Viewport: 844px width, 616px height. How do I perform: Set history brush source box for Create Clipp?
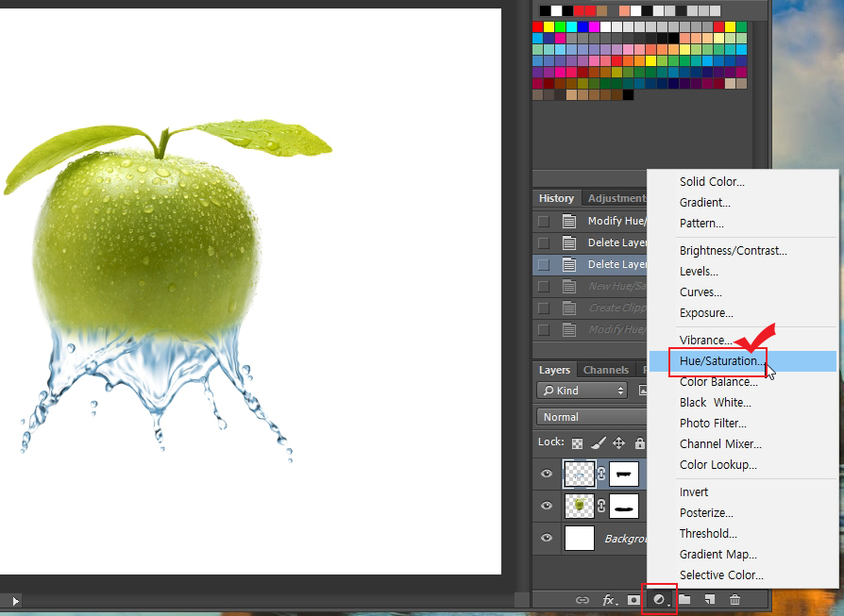544,308
